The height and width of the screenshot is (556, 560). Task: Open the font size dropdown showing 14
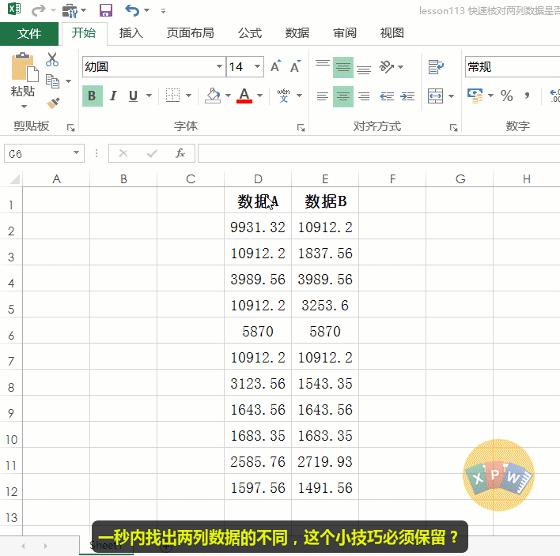[x=257, y=67]
